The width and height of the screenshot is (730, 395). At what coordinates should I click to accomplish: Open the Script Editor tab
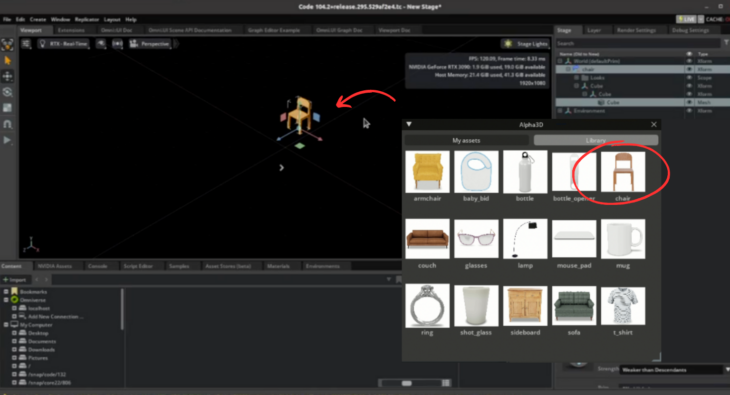(x=138, y=266)
